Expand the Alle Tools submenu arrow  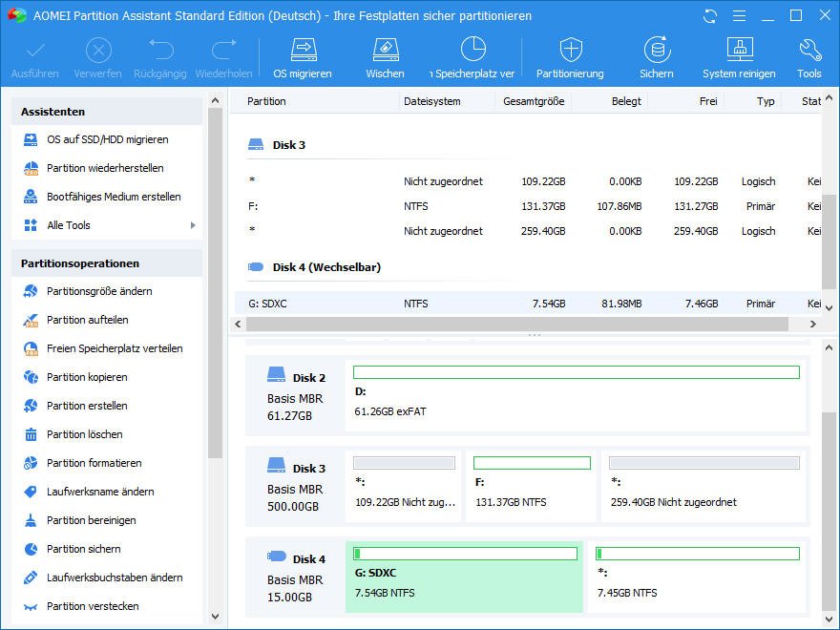[x=193, y=225]
